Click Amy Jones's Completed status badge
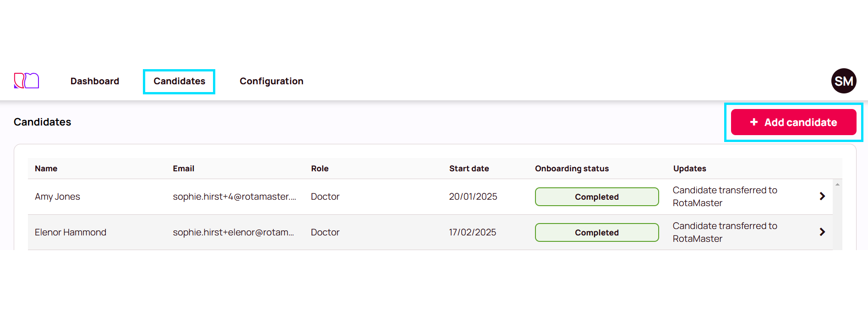 pyautogui.click(x=597, y=196)
